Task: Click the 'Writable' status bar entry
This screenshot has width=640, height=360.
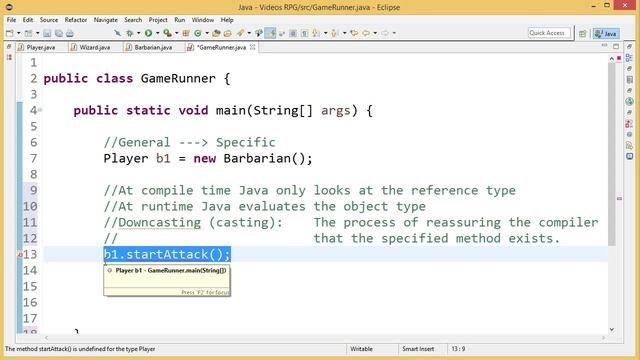Action: click(x=361, y=349)
